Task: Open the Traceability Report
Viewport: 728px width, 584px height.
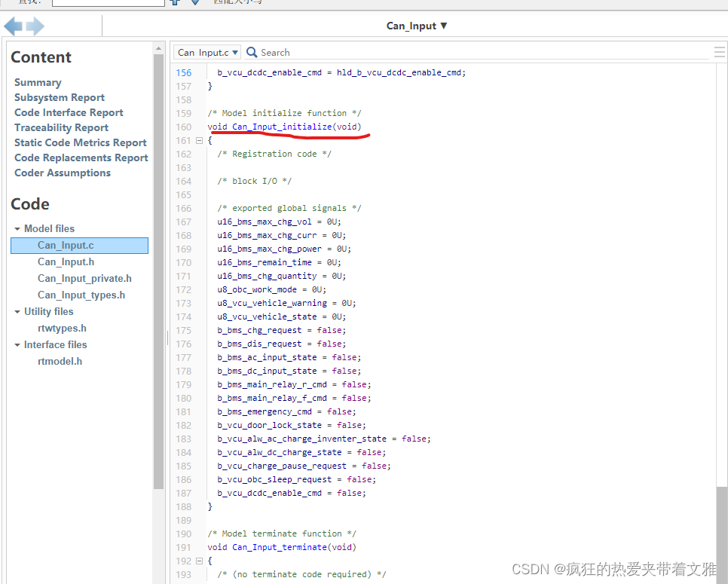Action: coord(61,127)
